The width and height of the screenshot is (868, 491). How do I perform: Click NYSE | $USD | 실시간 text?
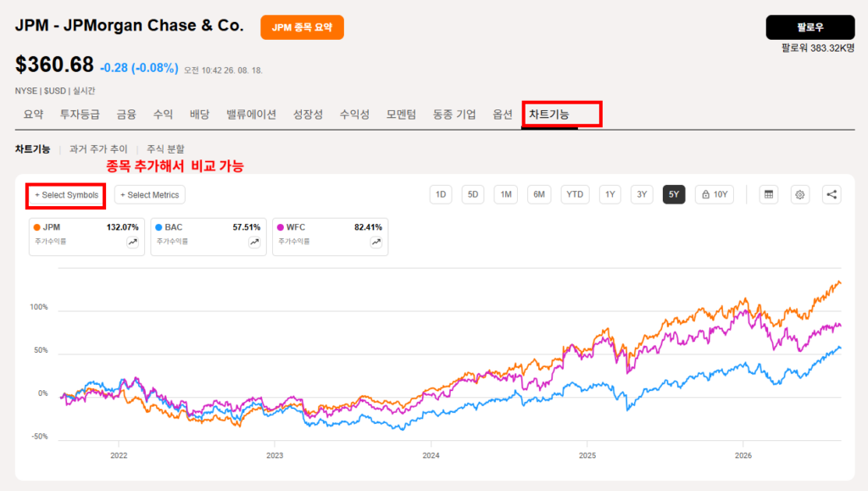pyautogui.click(x=55, y=91)
